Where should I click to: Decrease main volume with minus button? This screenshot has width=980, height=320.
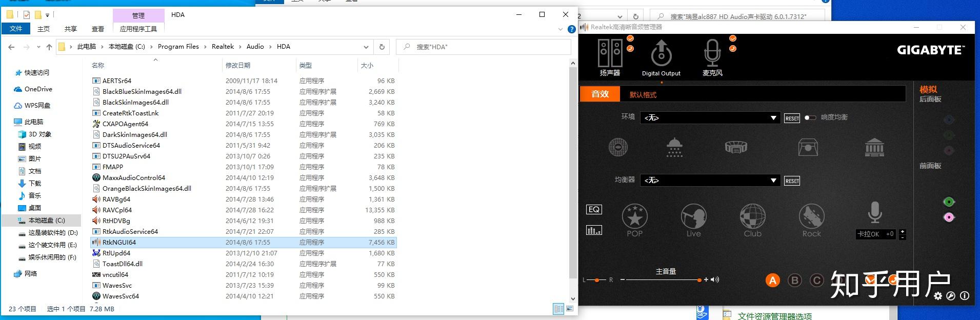(623, 279)
